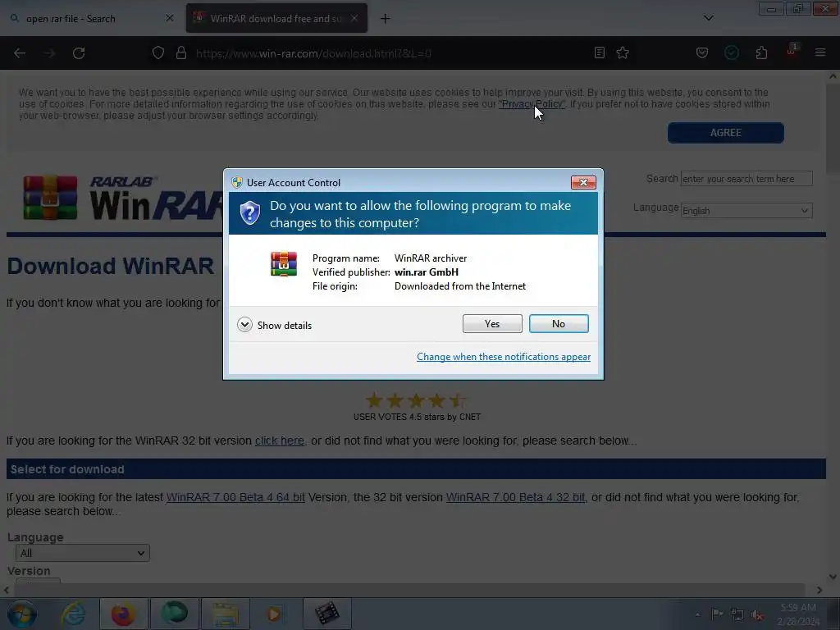Toggle reader view icon
The width and height of the screenshot is (840, 630).
pos(600,52)
